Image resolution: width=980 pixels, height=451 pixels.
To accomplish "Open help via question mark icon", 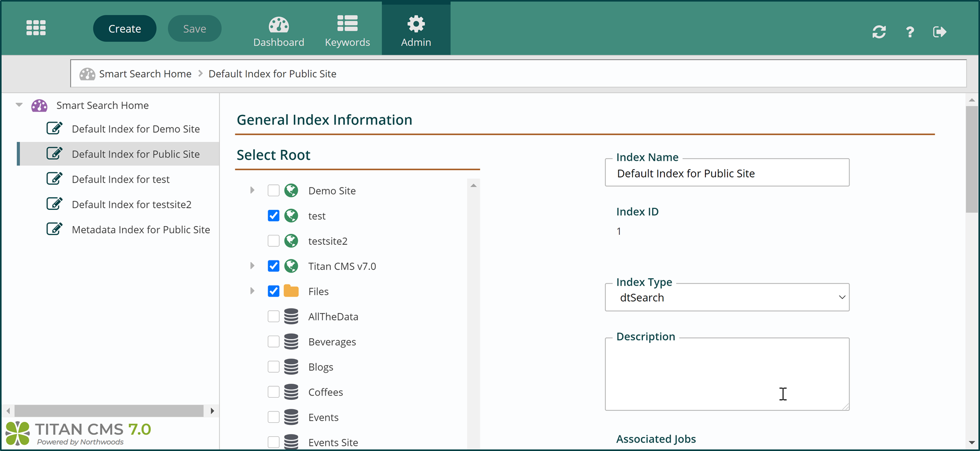I will (910, 32).
